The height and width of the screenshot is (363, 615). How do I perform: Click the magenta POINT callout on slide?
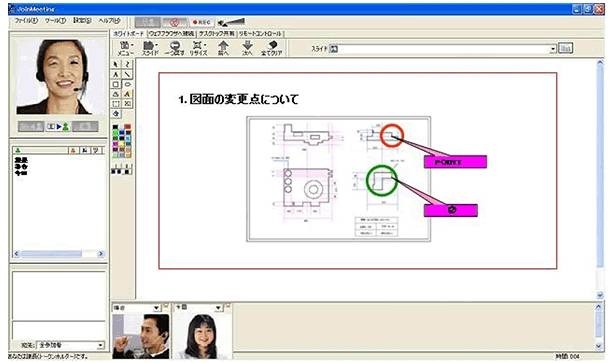coord(455,162)
